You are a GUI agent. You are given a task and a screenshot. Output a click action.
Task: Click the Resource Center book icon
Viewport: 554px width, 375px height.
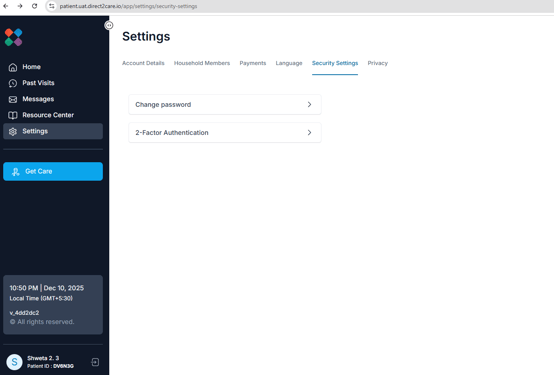[x=13, y=115]
